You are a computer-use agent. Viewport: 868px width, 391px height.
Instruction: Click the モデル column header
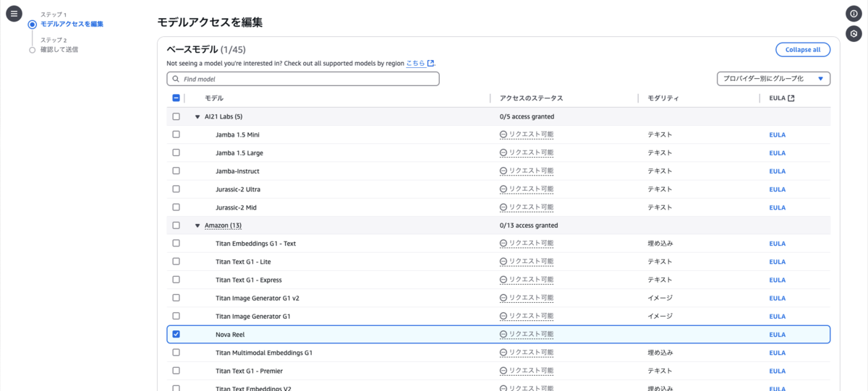point(214,98)
